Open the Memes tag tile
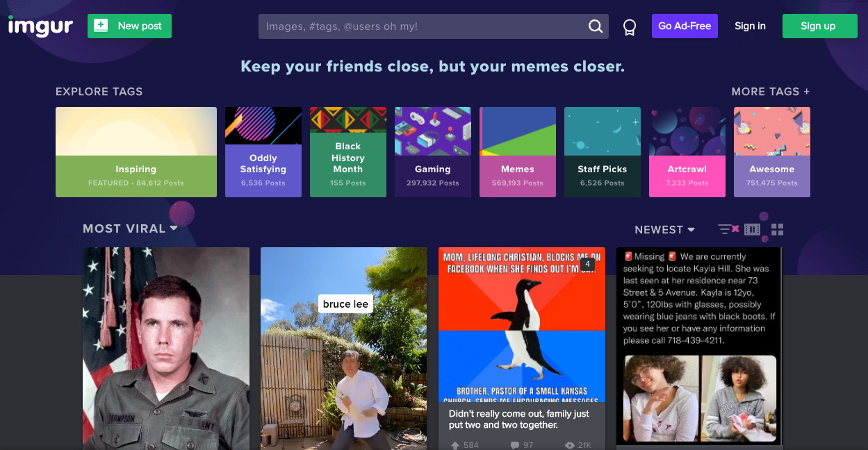This screenshot has width=868, height=450. pos(518,152)
